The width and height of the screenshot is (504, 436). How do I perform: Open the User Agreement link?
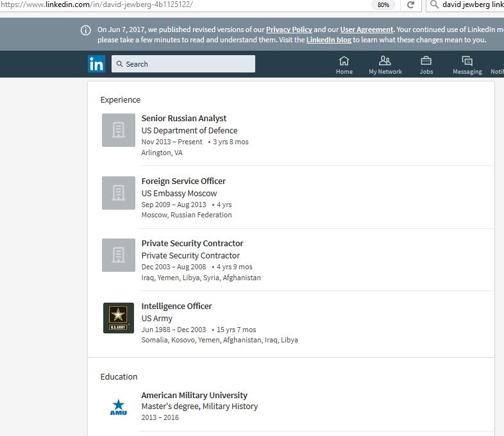click(366, 29)
